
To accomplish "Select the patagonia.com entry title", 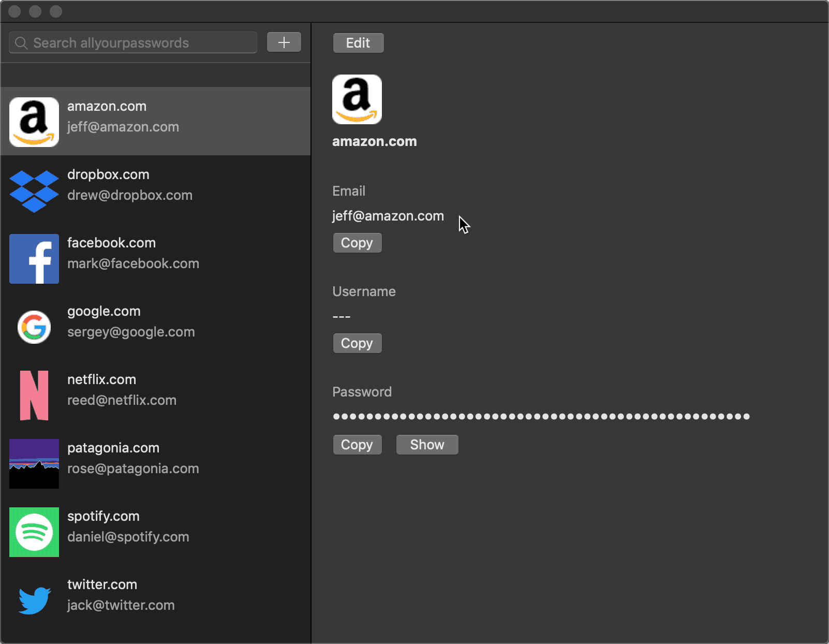I will (x=113, y=448).
